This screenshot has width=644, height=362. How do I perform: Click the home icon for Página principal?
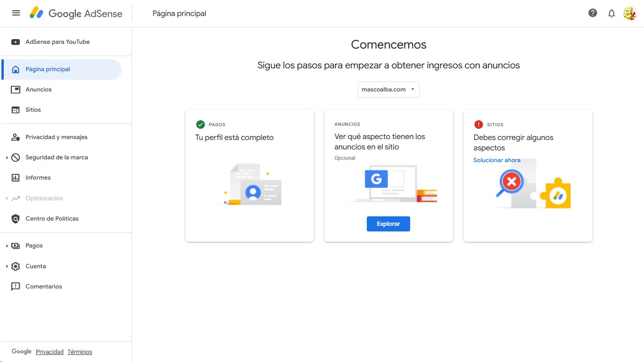pos(16,69)
